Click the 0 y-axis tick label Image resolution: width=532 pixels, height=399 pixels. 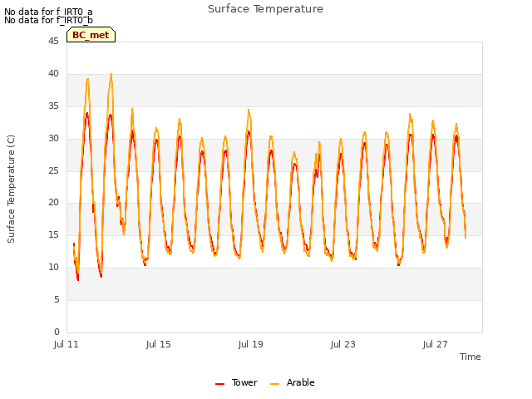tap(57, 332)
